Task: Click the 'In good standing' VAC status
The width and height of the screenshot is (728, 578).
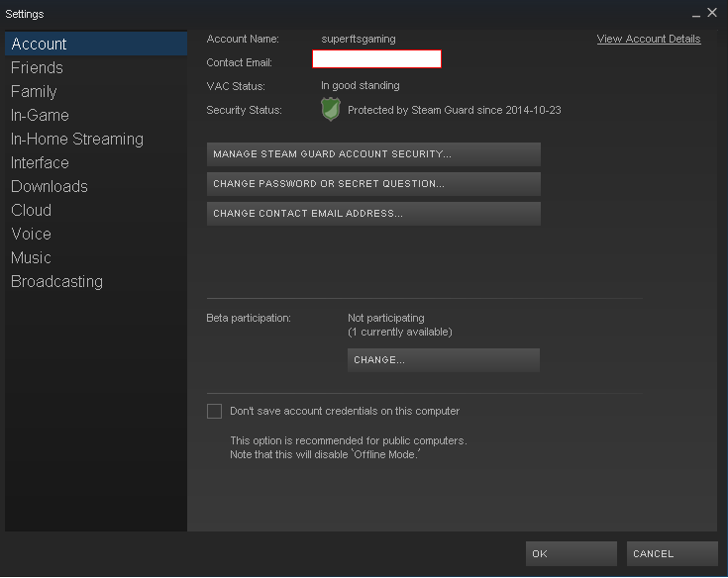Action: point(361,86)
